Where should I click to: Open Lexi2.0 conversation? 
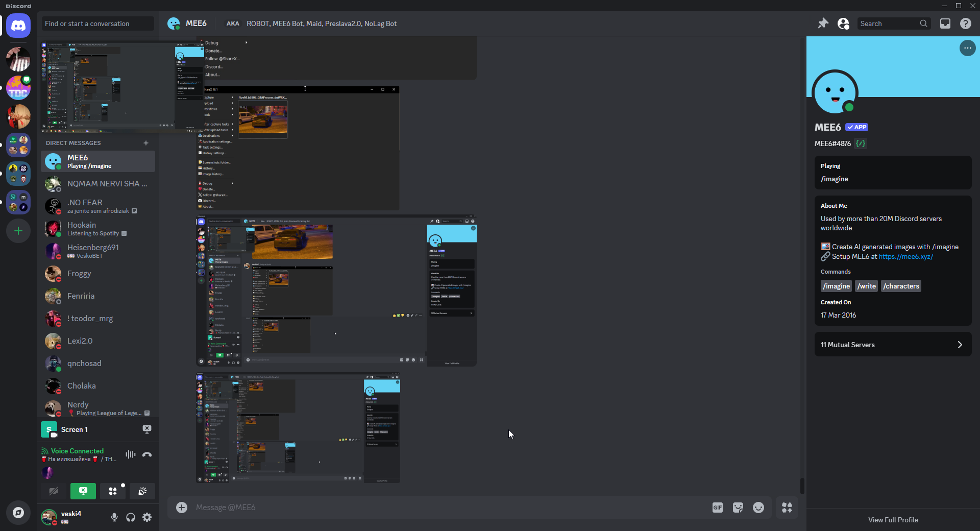click(98, 341)
